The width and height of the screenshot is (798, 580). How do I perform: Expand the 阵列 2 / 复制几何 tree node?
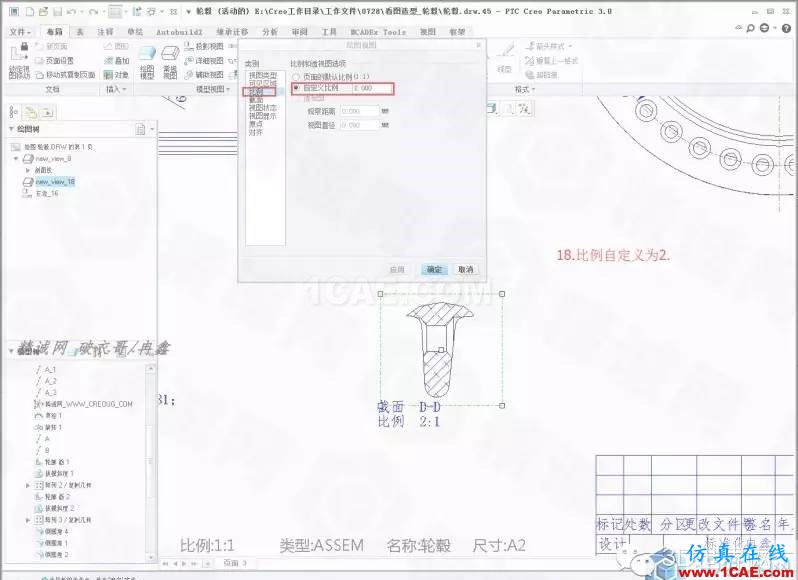tap(27, 485)
